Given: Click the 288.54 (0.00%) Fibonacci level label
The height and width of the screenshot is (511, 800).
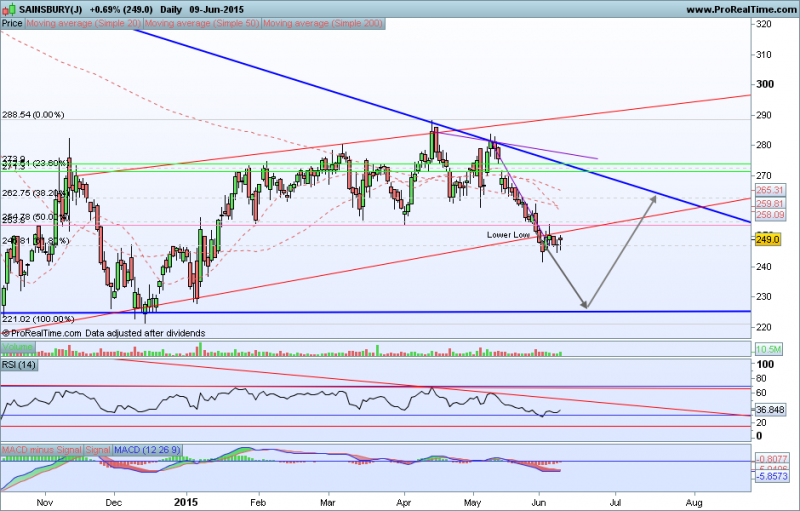Looking at the screenshot, I should click(x=34, y=115).
